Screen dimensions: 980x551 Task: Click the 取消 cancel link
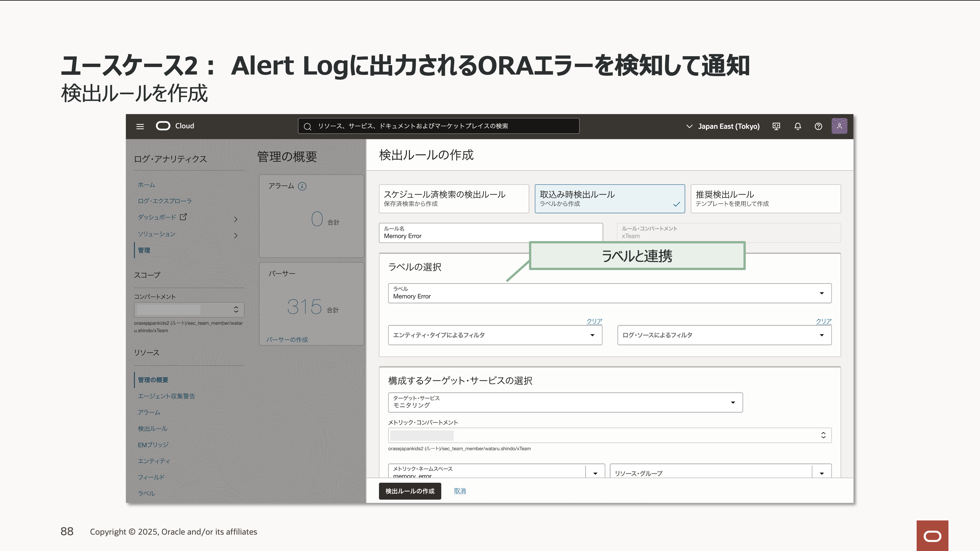point(460,491)
